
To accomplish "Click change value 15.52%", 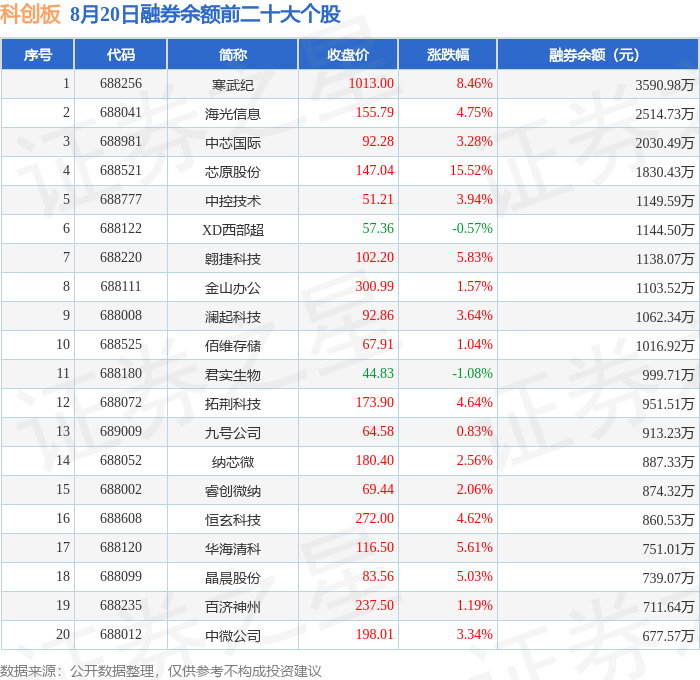I will coord(471,171).
